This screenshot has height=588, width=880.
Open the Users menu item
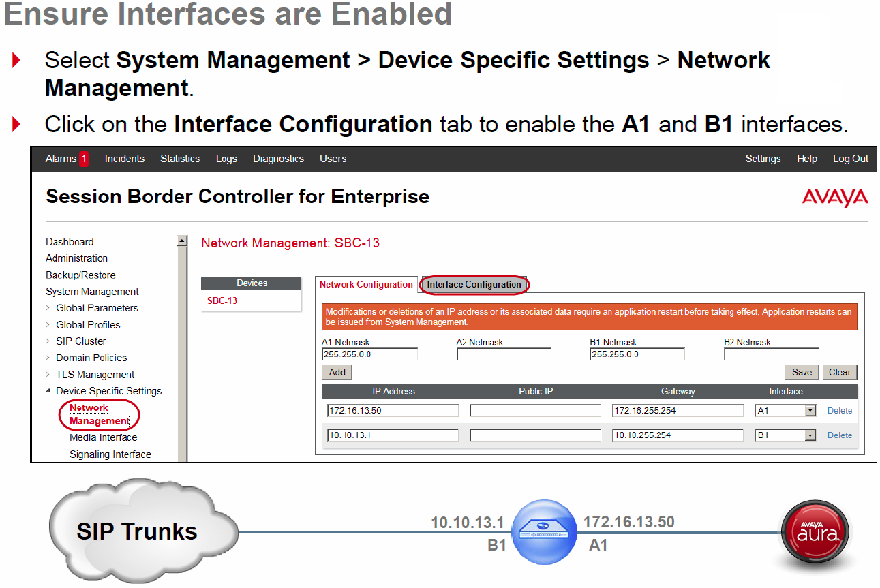tap(333, 159)
